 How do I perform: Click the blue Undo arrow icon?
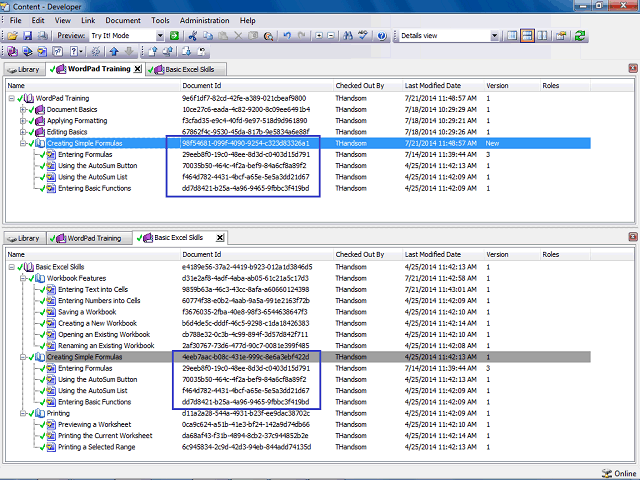click(287, 36)
